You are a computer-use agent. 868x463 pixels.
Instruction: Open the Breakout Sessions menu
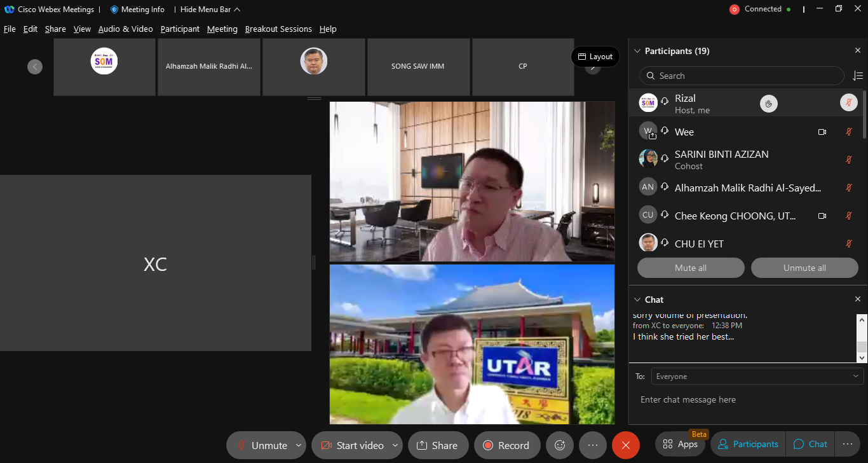(278, 29)
